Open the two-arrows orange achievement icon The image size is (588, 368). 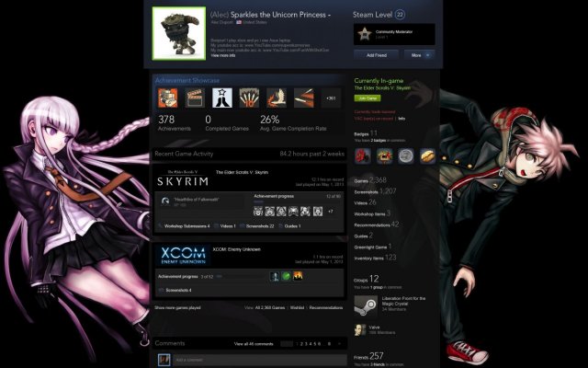304,98
